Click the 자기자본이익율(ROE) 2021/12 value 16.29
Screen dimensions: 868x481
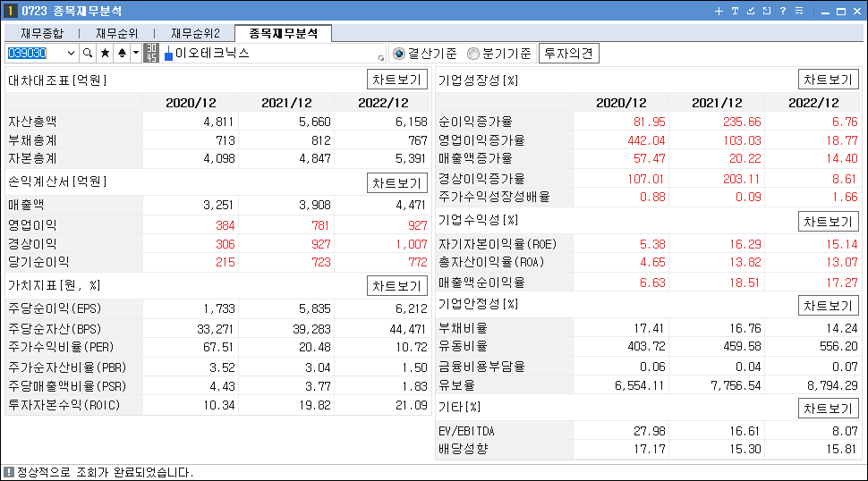point(745,244)
